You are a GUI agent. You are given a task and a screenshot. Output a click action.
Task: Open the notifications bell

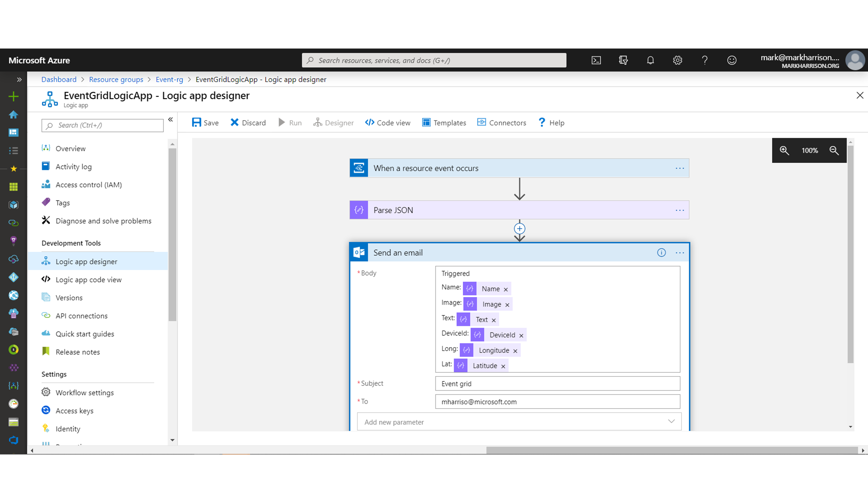pos(650,60)
